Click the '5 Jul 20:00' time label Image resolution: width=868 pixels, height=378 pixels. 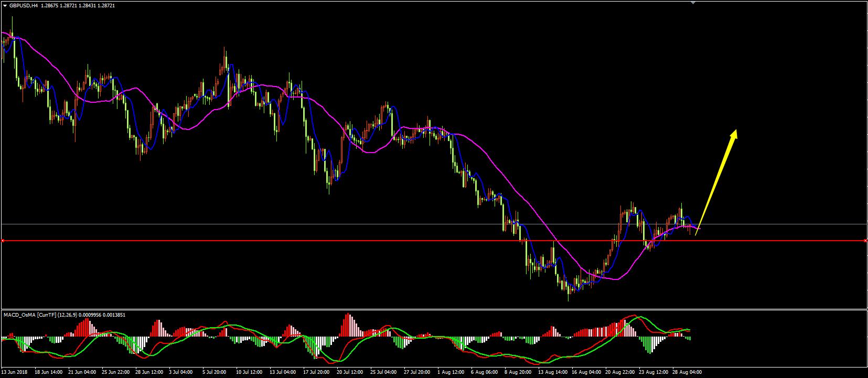[x=215, y=372]
